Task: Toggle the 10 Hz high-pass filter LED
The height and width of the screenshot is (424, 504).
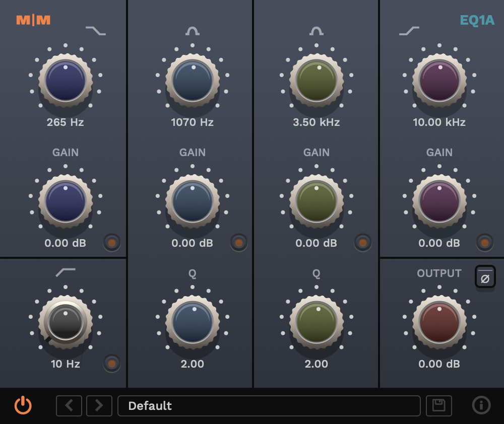Action: [x=111, y=363]
